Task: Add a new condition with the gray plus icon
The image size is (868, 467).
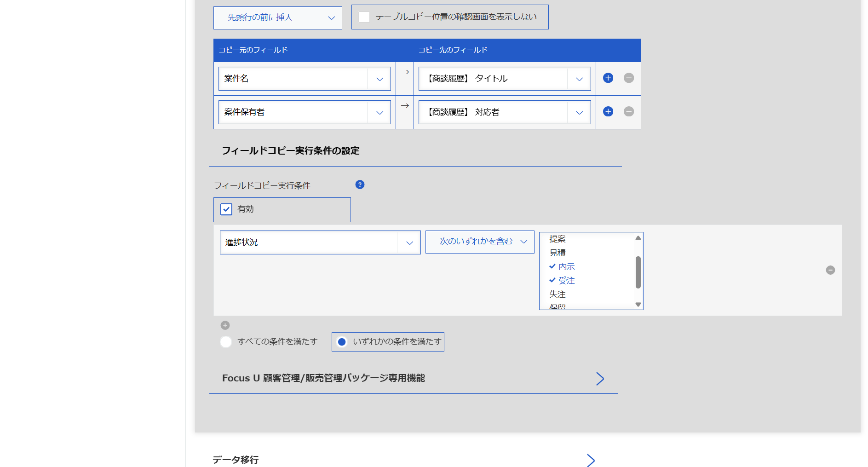Action: click(225, 326)
